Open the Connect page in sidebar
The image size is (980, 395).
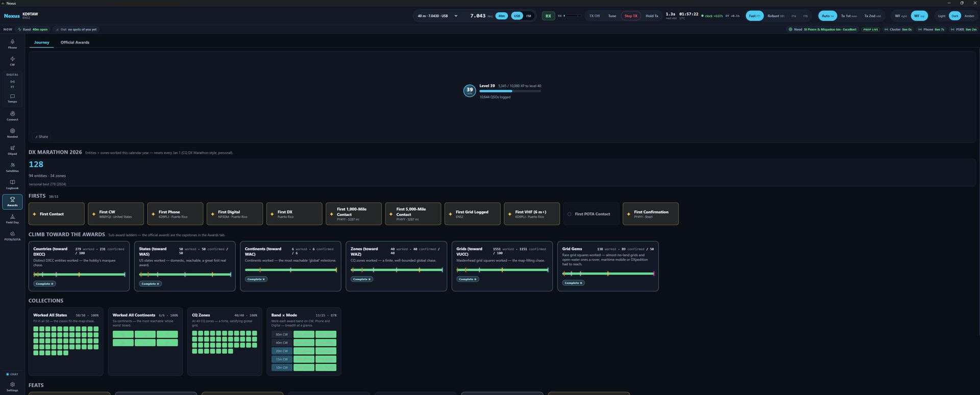pyautogui.click(x=12, y=116)
